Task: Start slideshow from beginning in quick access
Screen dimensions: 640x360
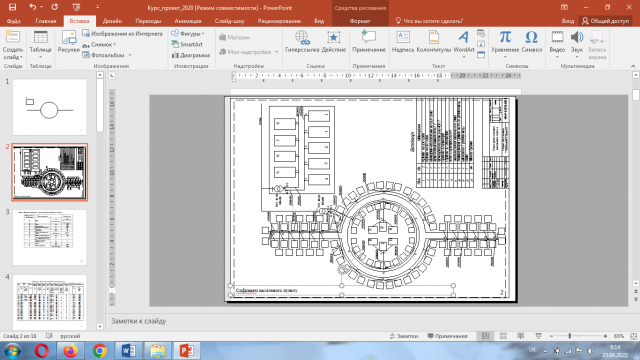Action: [76, 7]
